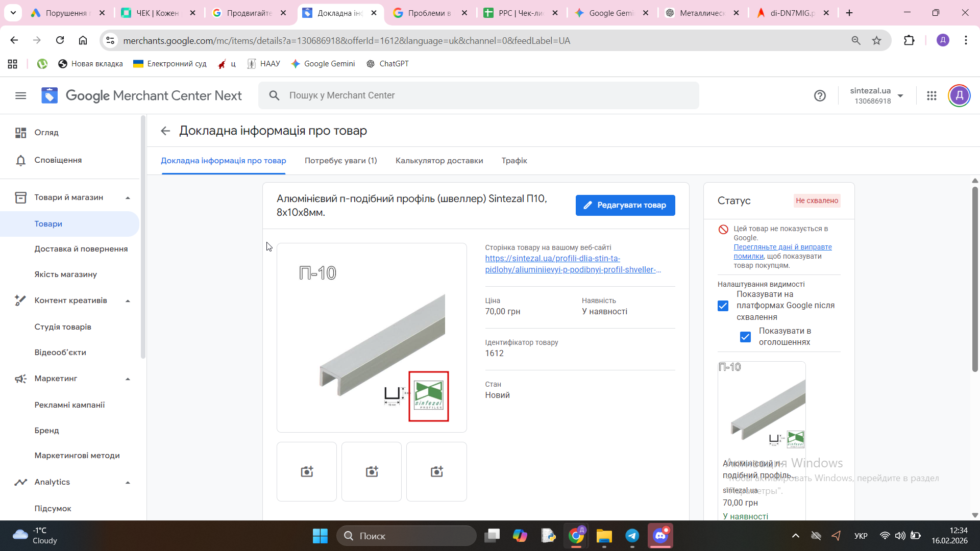Uncheck show on Google platforms checkbox
This screenshot has height=551, width=980.
tap(723, 306)
